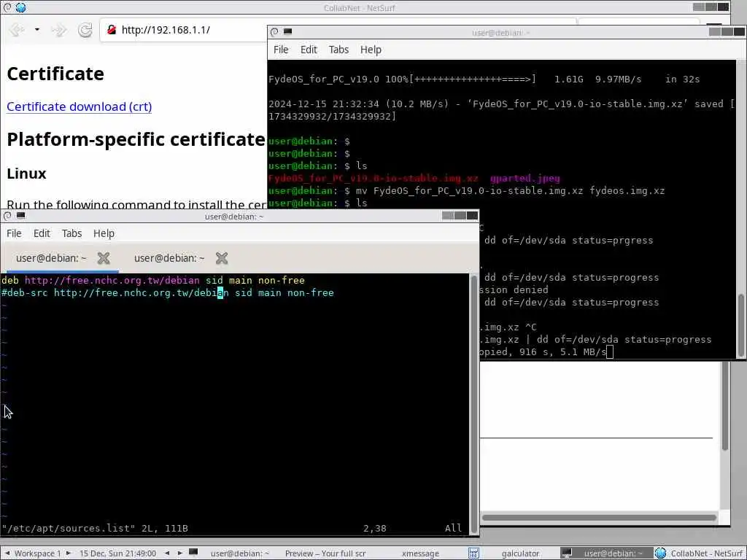Click the Linux heading in NetSurf page
The image size is (747, 560).
coord(26,174)
